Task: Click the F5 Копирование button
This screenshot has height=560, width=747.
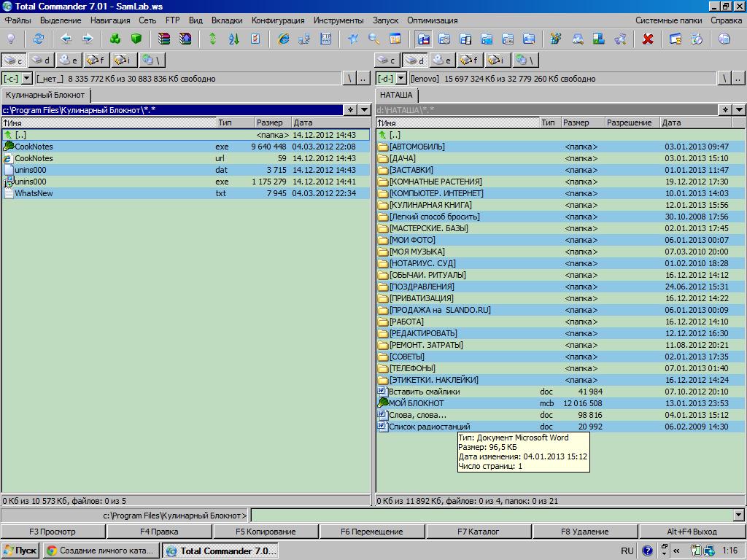Action: pyautogui.click(x=266, y=532)
